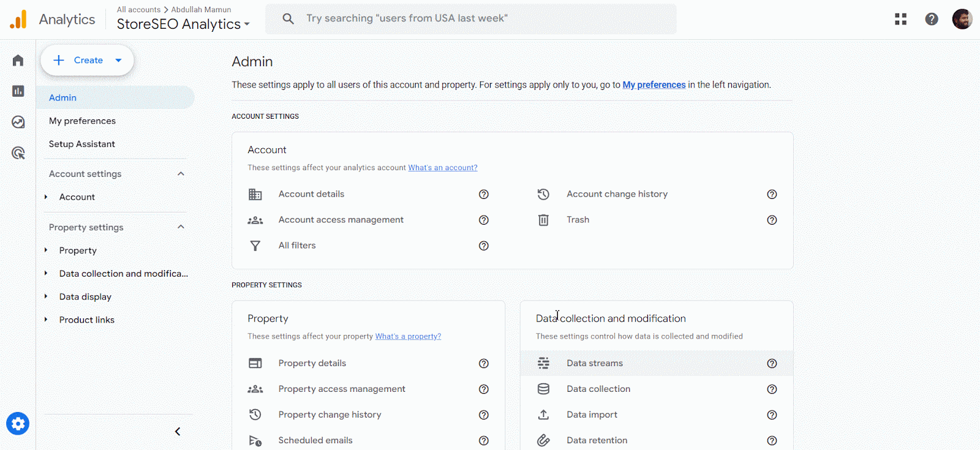Viewport: 980px width, 450px height.
Task: Show help for Data import
Action: (x=772, y=414)
